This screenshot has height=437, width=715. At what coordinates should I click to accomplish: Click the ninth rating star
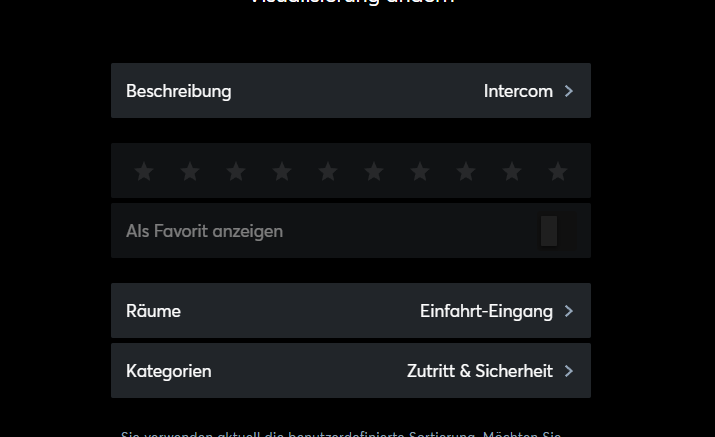[x=512, y=172]
